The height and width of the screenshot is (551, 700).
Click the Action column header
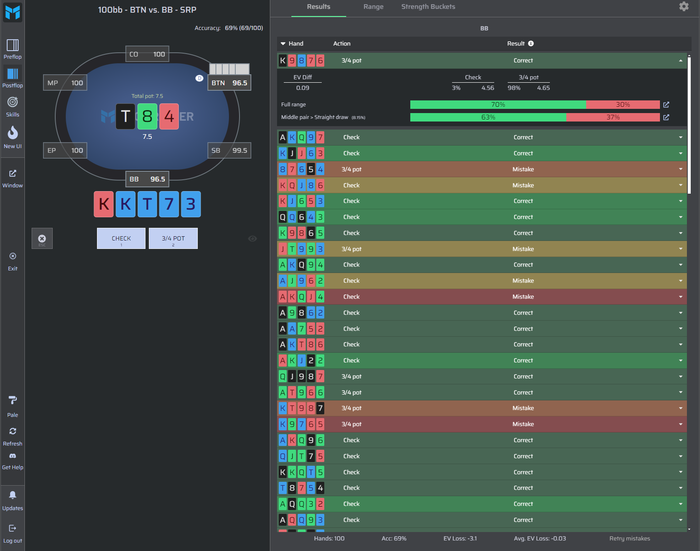click(x=342, y=43)
